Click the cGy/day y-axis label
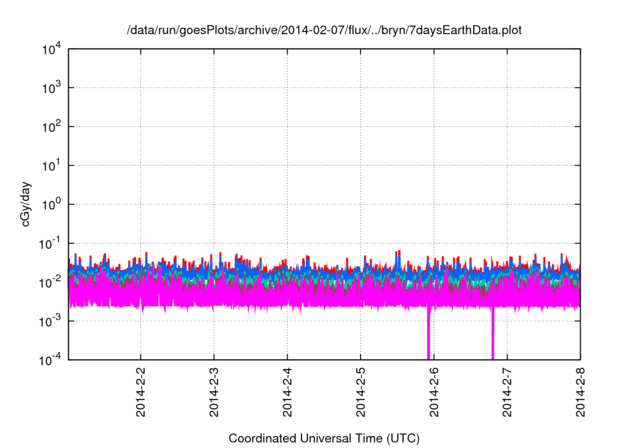The image size is (640, 448). (25, 204)
